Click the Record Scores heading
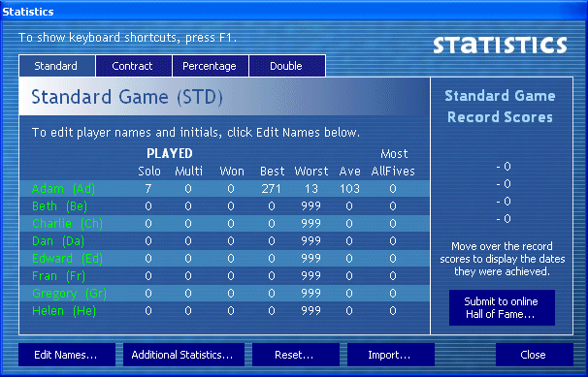 pos(500,117)
